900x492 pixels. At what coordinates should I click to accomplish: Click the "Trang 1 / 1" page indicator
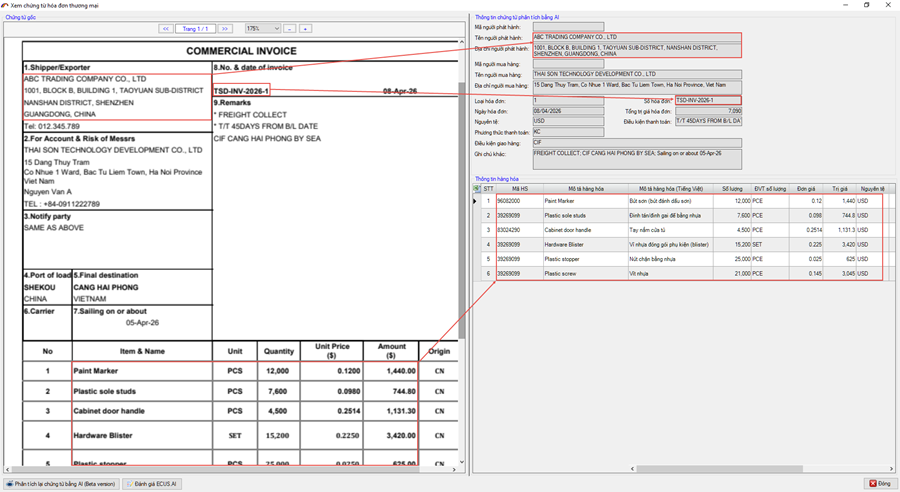tap(196, 28)
